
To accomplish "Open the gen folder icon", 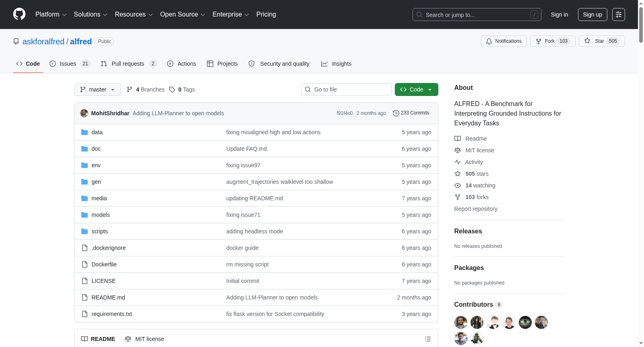I will [85, 182].
